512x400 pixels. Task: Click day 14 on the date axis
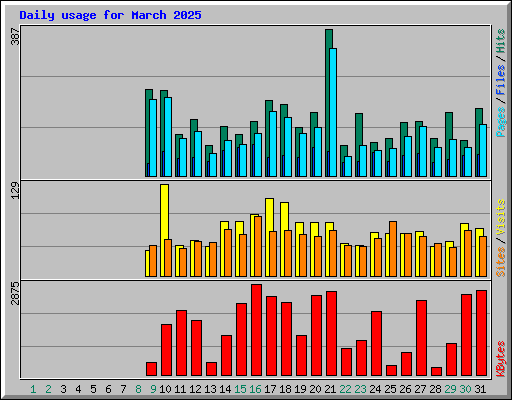pos(225,389)
